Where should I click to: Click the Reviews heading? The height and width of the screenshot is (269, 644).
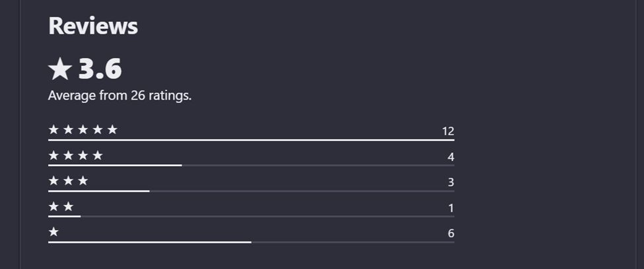(93, 26)
